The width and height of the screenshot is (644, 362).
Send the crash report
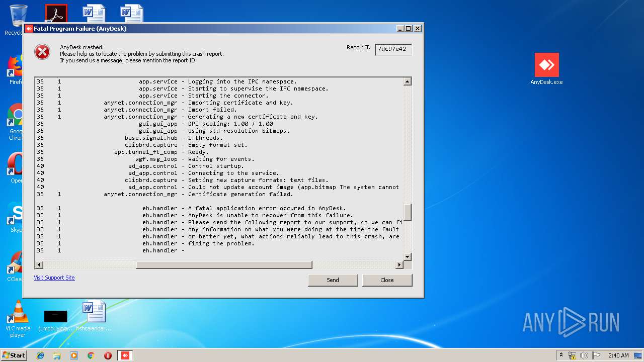(x=333, y=280)
